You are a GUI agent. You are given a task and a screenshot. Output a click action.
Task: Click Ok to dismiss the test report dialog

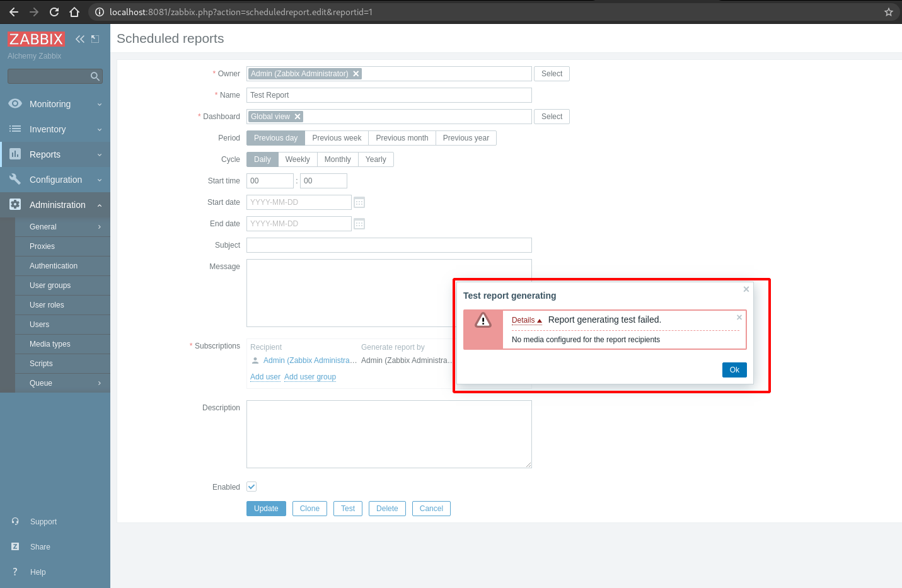coord(734,369)
